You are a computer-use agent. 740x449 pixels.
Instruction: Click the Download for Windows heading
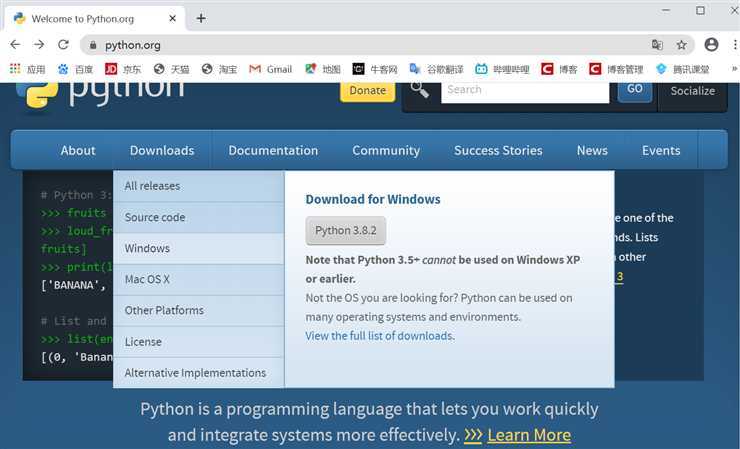click(x=373, y=199)
